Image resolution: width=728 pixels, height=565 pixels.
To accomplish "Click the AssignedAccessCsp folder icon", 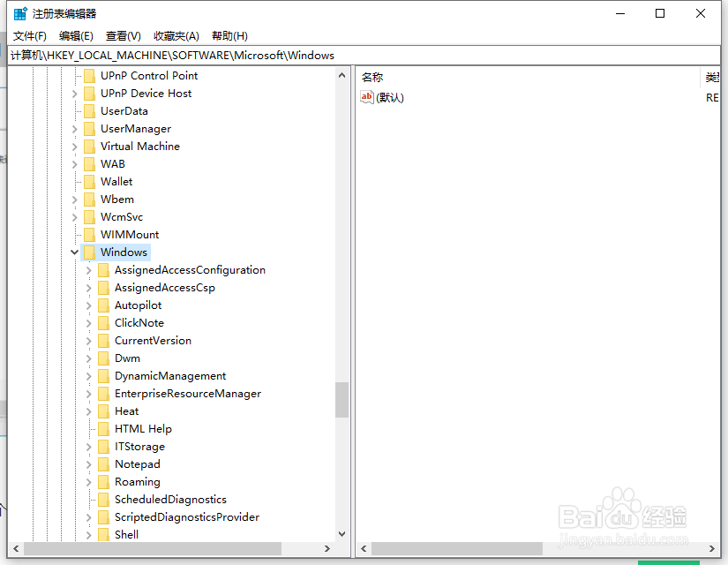I will (104, 288).
